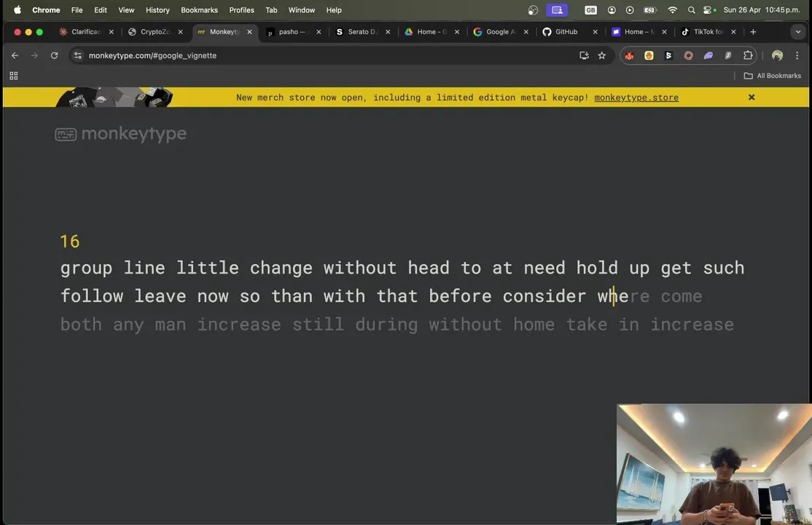Close the TikTok tab
812x525 pixels.
click(x=733, y=31)
